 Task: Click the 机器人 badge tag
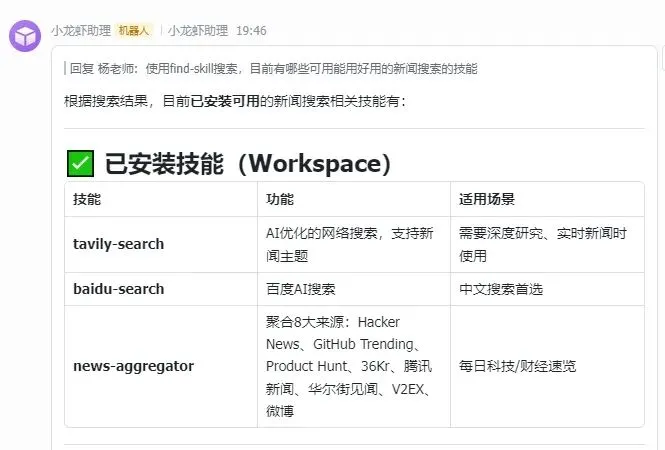point(134,31)
